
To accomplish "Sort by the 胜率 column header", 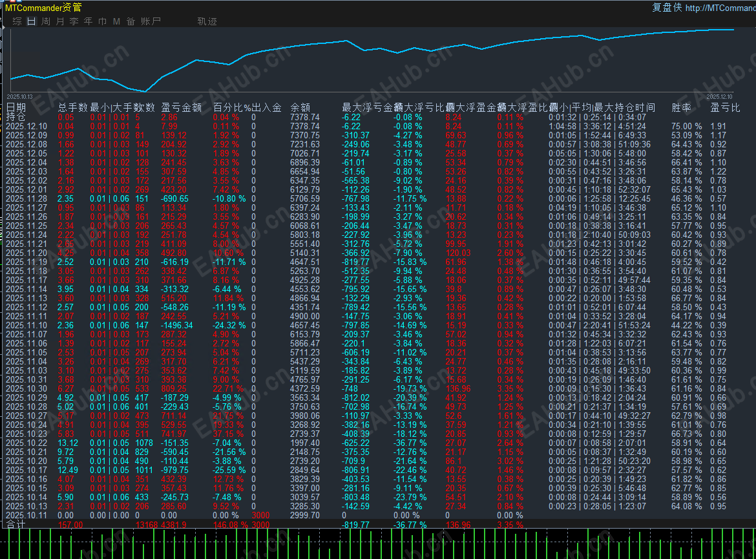I will [681, 107].
